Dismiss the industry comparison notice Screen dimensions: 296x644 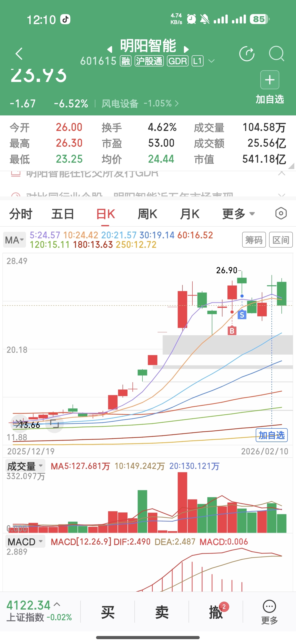282,195
